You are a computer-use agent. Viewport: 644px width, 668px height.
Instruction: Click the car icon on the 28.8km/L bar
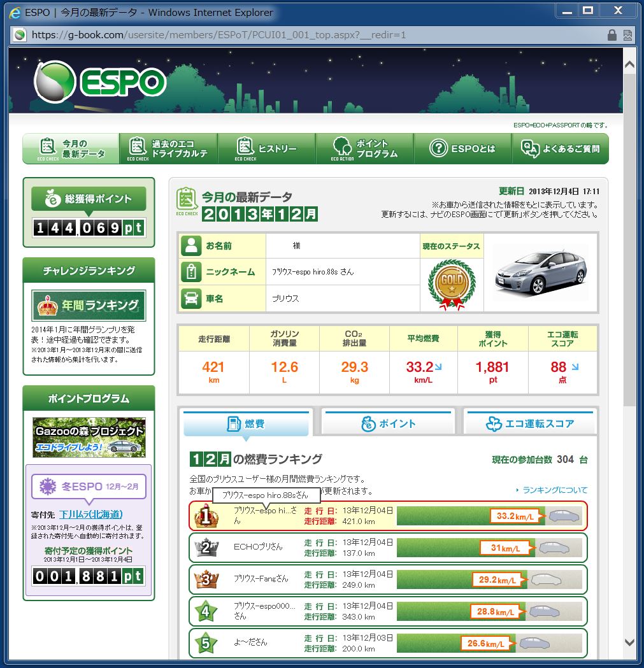tap(544, 612)
